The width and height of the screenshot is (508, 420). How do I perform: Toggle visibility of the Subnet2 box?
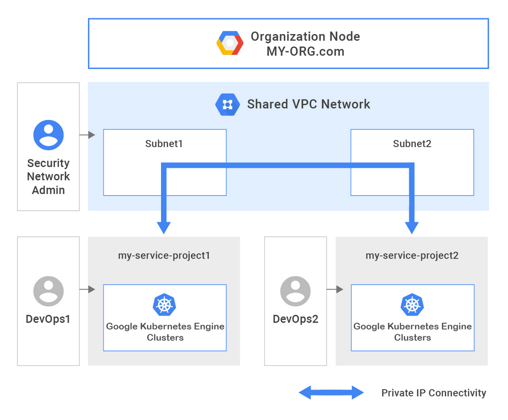(x=412, y=162)
